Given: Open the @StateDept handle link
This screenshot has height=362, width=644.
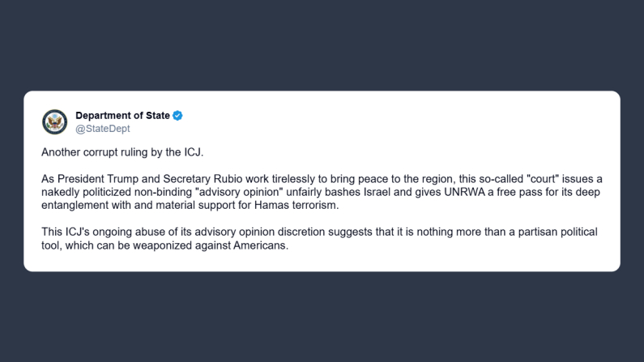Looking at the screenshot, I should [x=102, y=129].
